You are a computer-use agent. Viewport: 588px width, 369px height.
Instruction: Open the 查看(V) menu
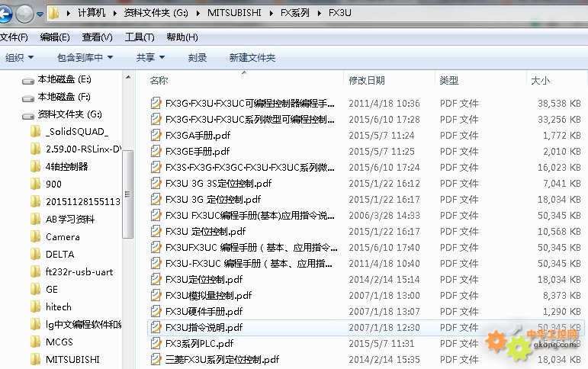pos(97,37)
